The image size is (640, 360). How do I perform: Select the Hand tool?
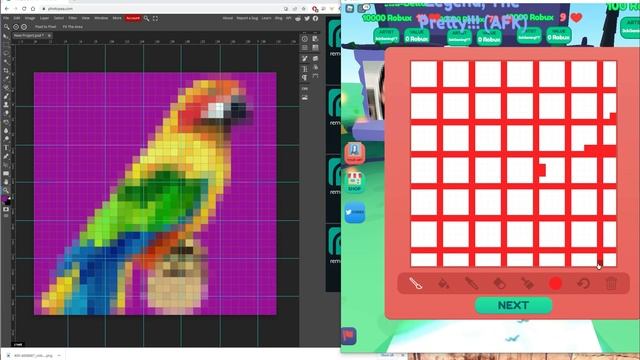tap(6, 182)
